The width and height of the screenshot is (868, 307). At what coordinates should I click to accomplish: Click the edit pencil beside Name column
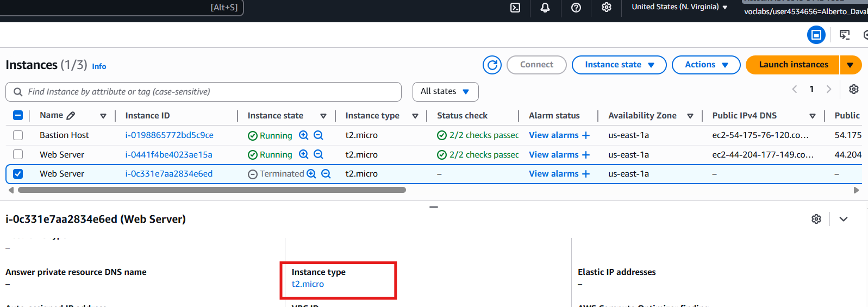(x=71, y=116)
